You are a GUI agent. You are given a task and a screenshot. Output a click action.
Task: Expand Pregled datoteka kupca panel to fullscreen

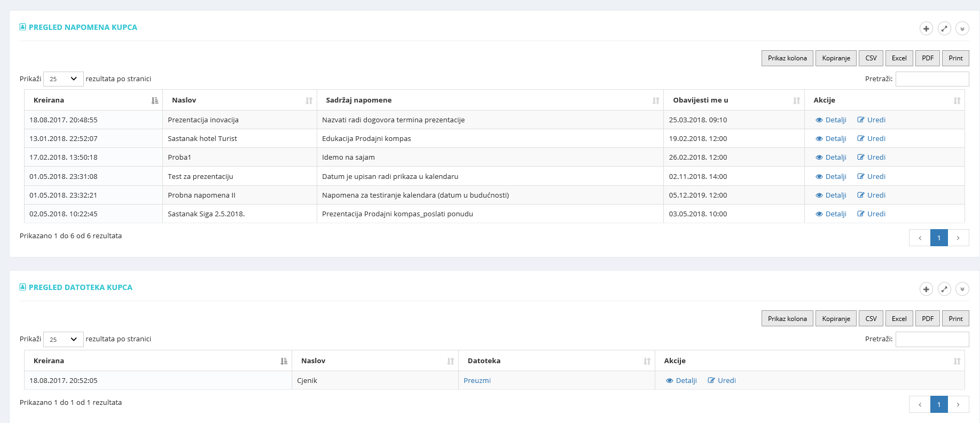(944, 289)
